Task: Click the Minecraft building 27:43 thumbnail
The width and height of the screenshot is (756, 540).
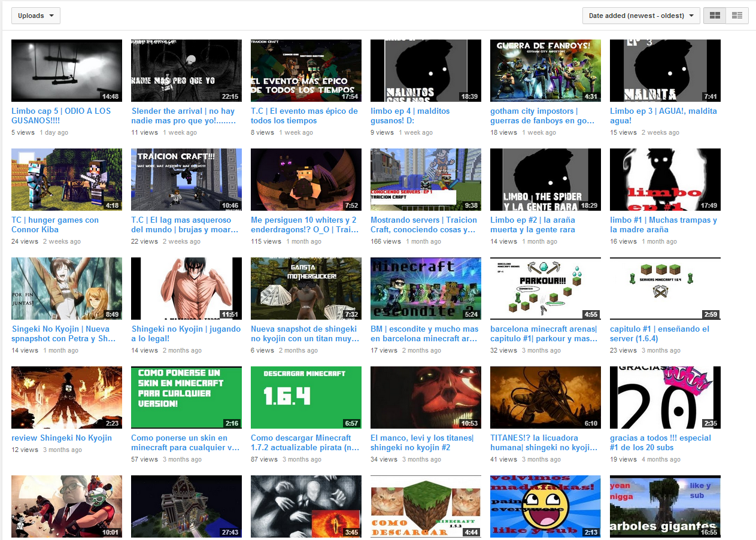Action: tap(186, 506)
